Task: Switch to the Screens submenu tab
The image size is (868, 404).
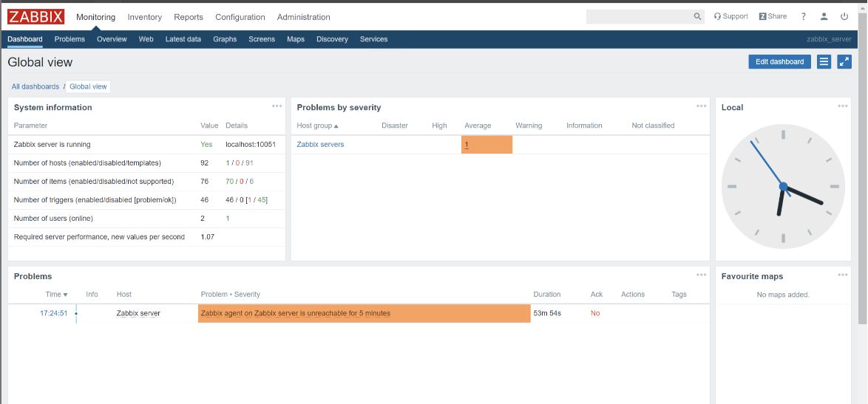Action: [x=262, y=39]
